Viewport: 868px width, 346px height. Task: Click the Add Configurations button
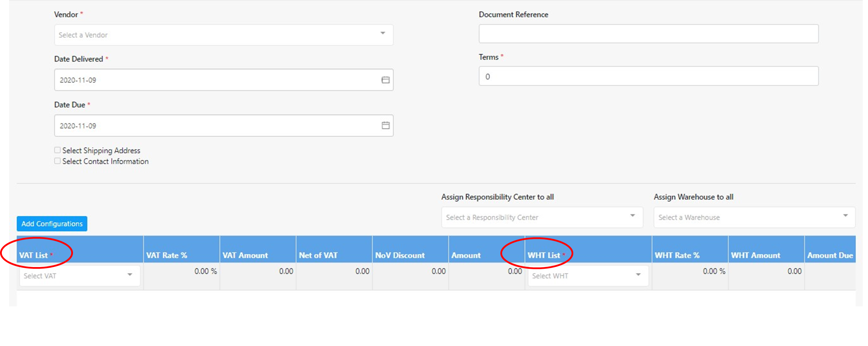pos(52,224)
